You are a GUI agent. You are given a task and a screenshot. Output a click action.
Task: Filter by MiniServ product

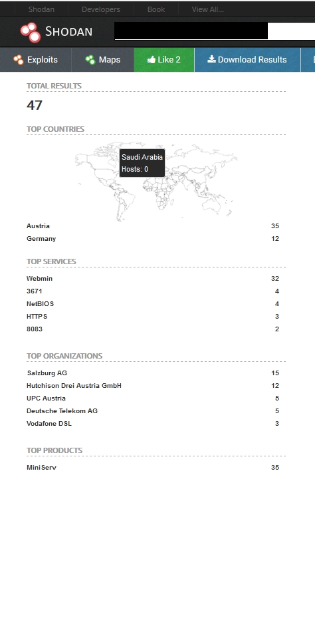[x=41, y=468]
